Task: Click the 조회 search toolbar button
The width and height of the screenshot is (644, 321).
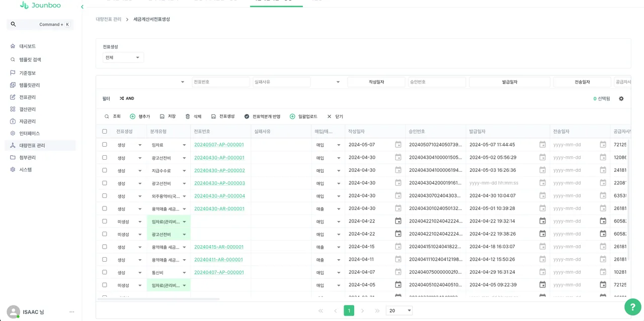Action: 112,117
